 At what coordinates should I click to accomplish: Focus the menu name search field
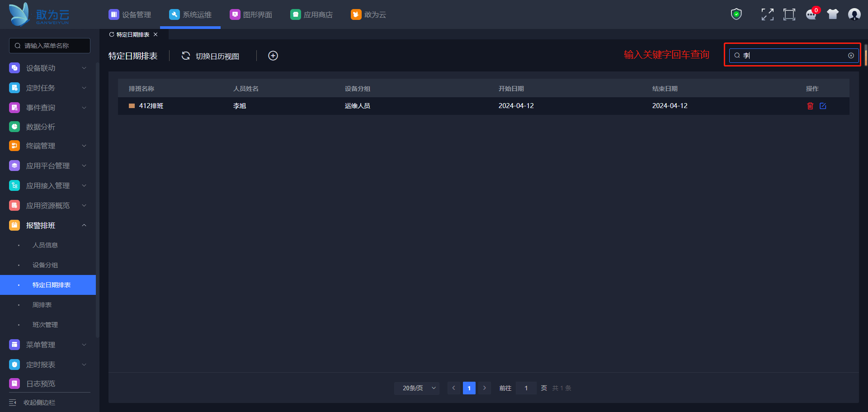[x=50, y=46]
